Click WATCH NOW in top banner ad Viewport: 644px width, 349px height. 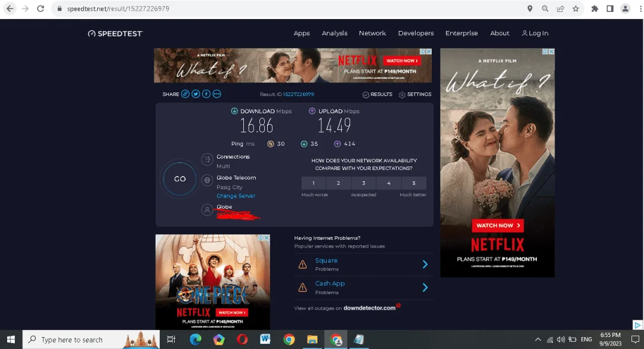pos(402,61)
